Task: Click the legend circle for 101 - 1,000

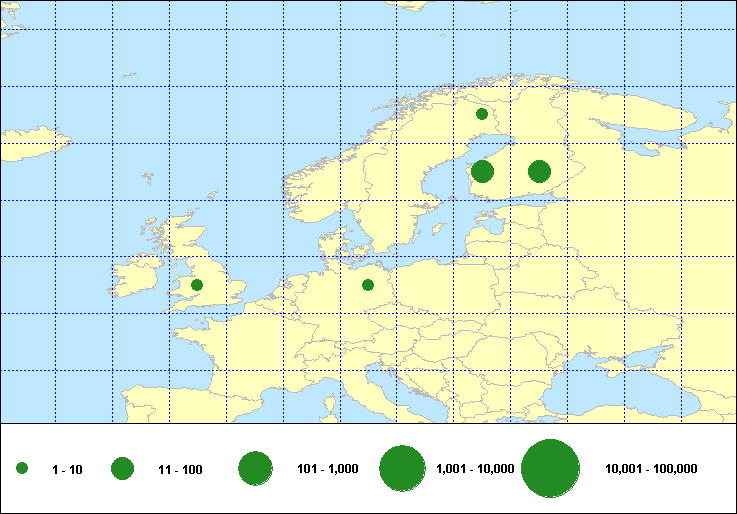Action: pos(256,468)
